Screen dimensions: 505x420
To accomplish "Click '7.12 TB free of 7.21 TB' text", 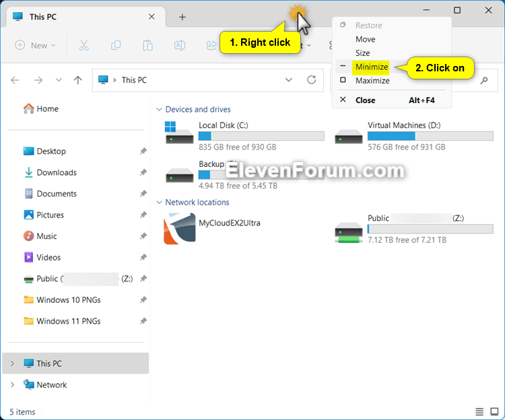I will (x=407, y=240).
